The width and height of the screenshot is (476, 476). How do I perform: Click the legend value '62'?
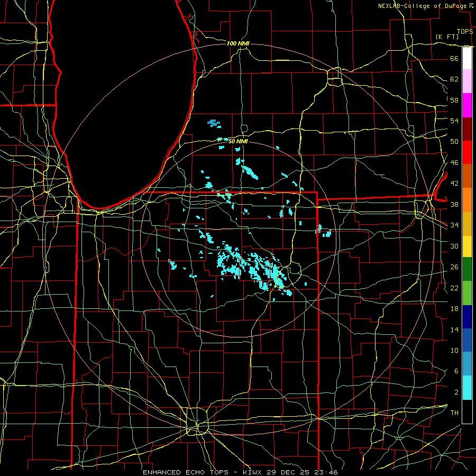pos(454,79)
